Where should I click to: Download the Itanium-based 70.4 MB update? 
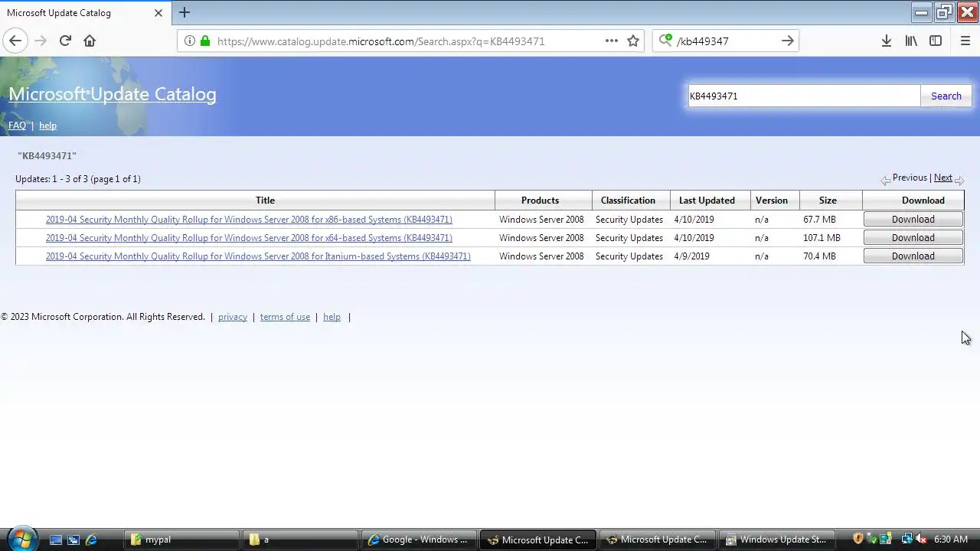[913, 256]
